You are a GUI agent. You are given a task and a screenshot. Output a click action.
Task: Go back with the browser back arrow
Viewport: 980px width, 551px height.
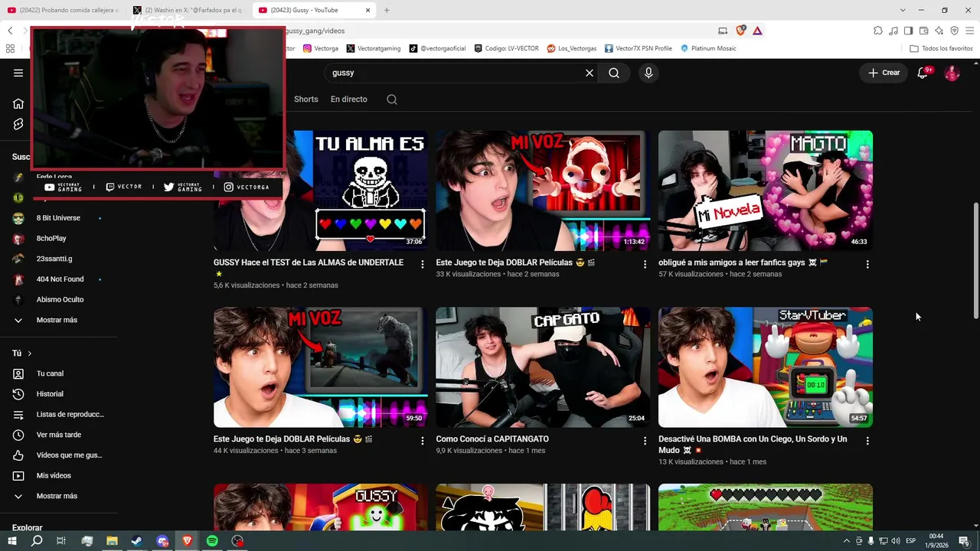(10, 31)
